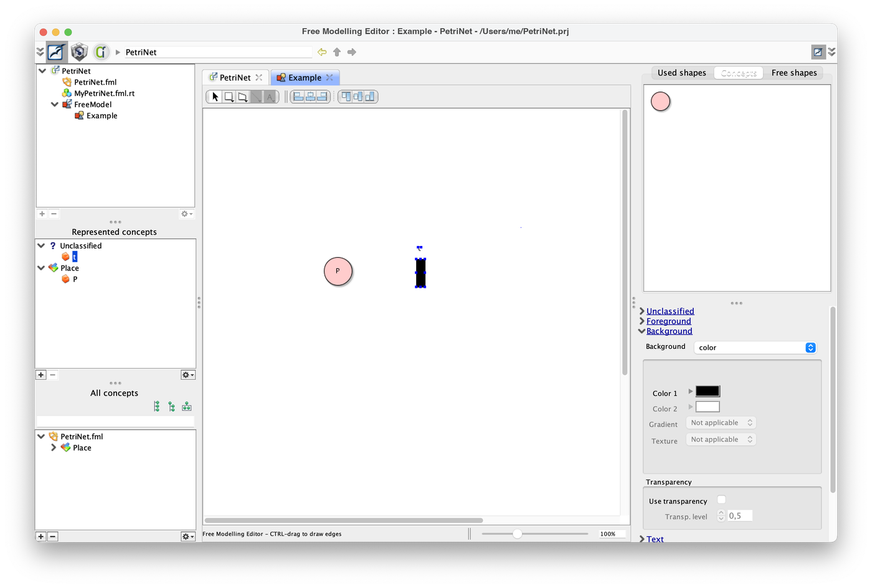Image resolution: width=872 pixels, height=588 pixels.
Task: Open the Background type dropdown
Action: click(x=755, y=348)
